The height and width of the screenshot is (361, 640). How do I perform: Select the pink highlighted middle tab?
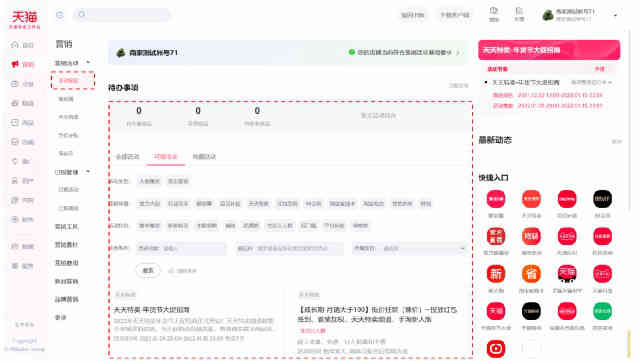pos(165,157)
